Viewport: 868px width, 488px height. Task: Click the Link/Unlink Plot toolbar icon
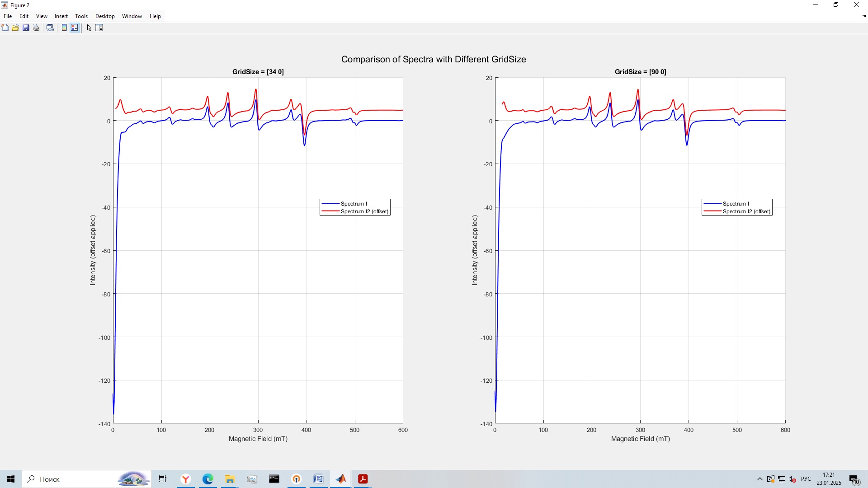click(50, 28)
